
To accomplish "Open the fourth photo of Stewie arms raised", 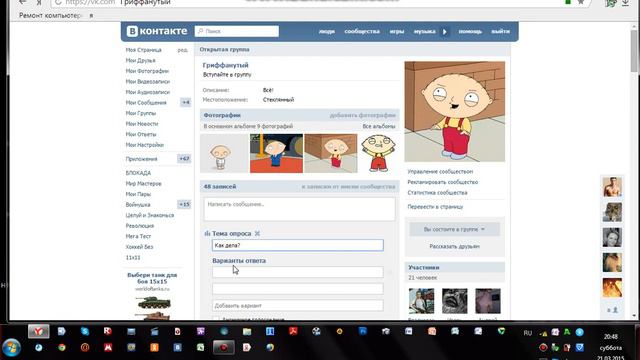I will coord(378,153).
